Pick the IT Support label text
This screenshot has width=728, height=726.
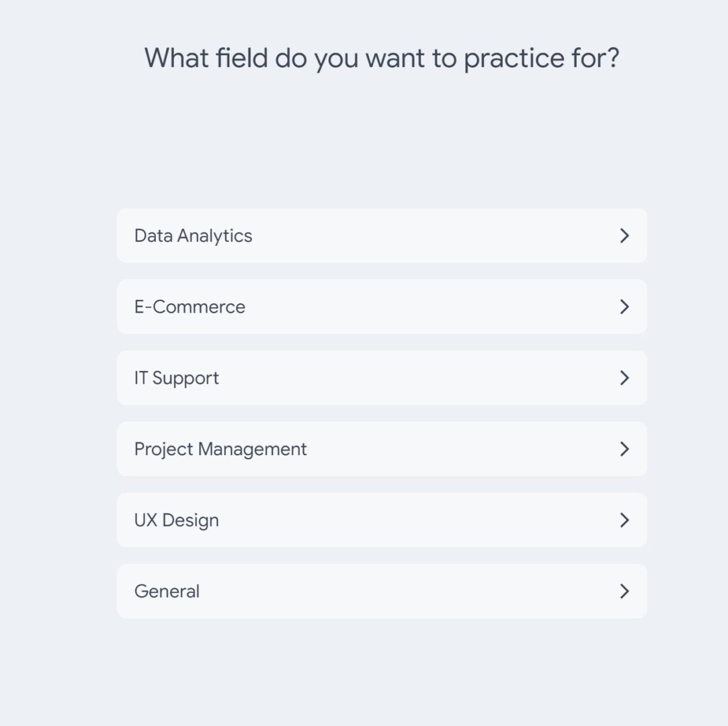pos(176,378)
